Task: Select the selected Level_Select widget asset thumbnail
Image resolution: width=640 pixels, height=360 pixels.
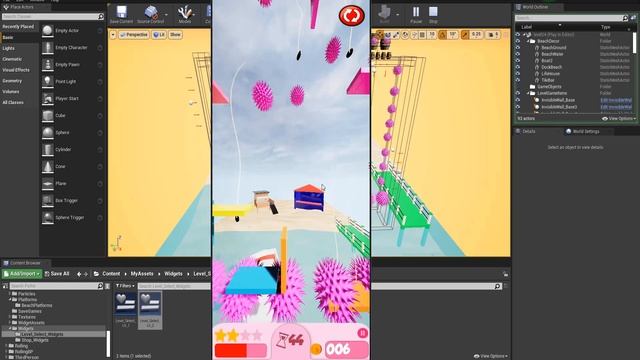Action: coord(150,304)
